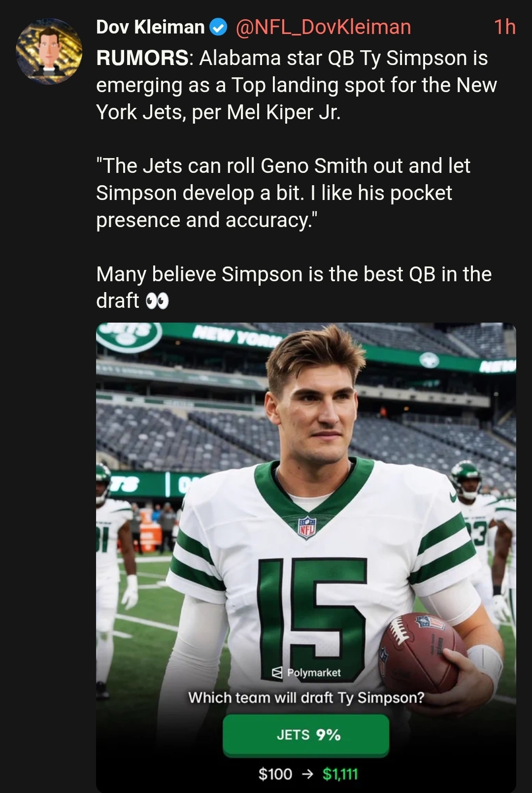Click the 'Which team will draft Ty Simpson?' text

point(306,697)
